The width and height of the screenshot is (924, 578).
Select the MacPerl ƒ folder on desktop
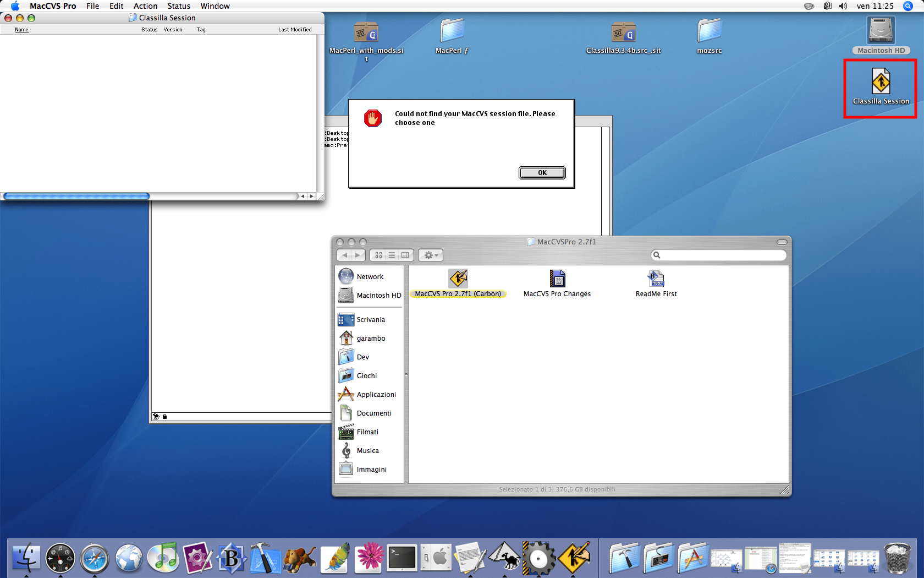coord(452,36)
